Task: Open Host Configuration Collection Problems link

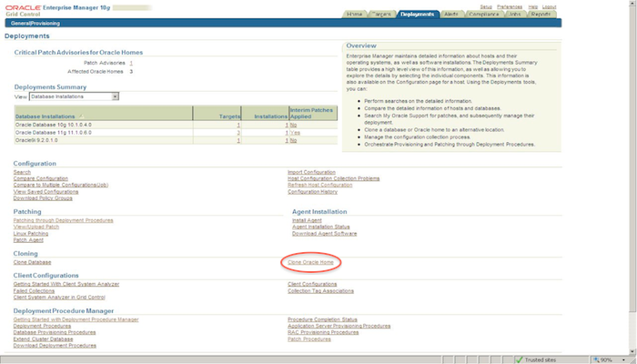Action: click(334, 178)
